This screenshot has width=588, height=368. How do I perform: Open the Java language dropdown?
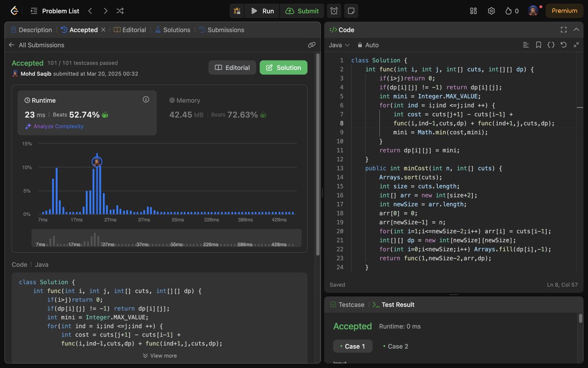338,45
